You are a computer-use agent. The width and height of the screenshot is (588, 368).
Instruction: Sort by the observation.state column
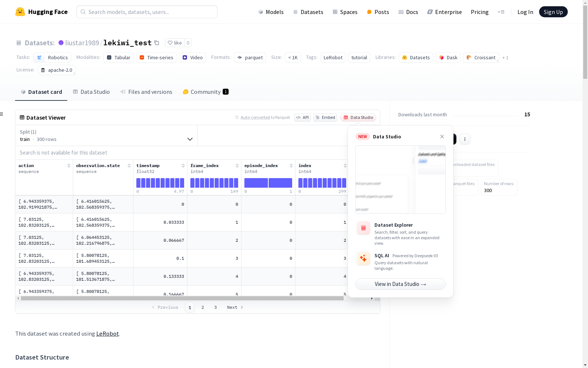point(129,166)
